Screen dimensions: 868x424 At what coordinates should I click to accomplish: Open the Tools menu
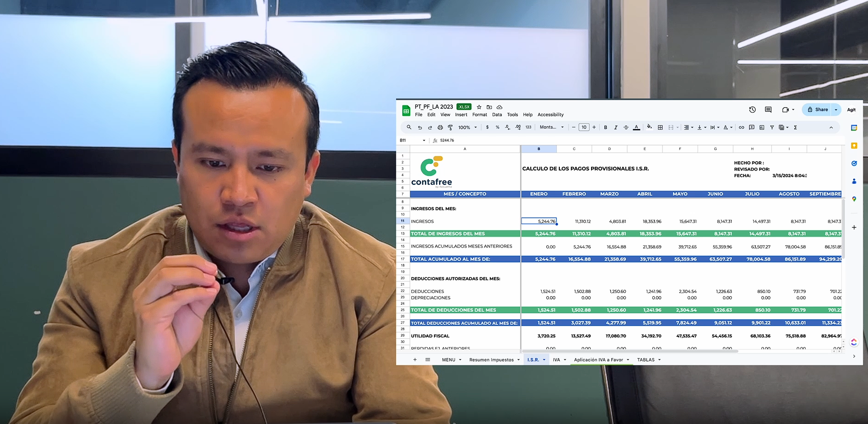[512, 115]
